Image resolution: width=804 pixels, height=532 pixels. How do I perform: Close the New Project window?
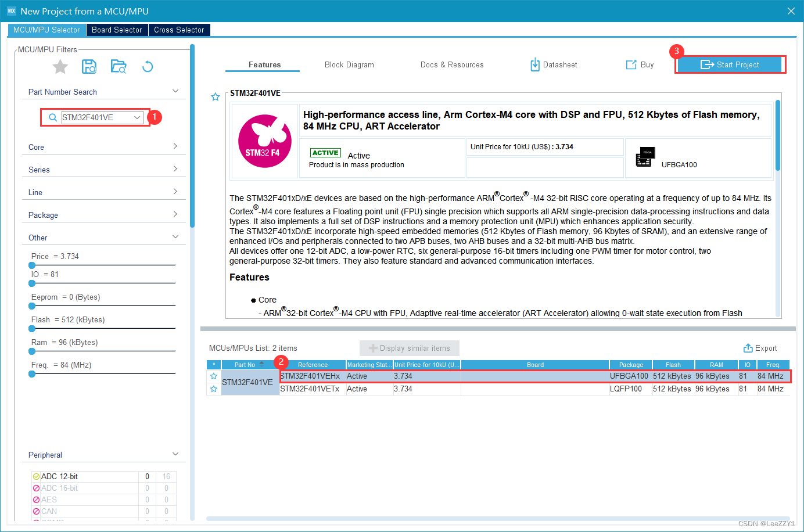pos(791,11)
